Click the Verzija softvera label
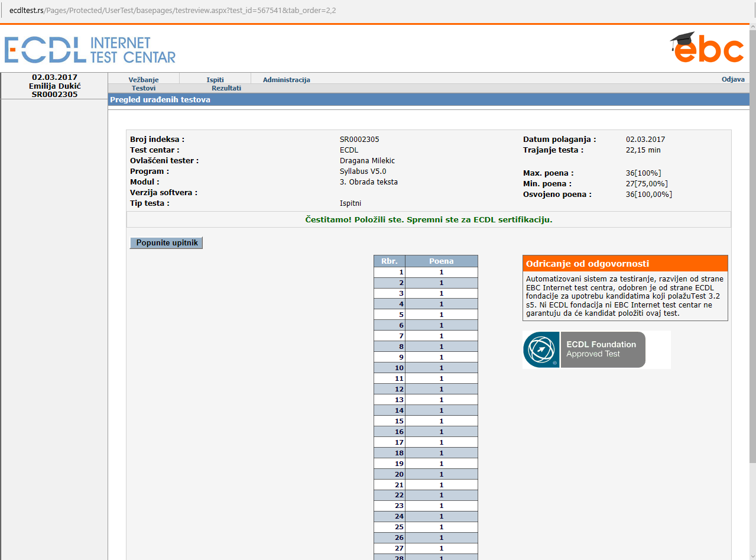This screenshot has width=756, height=560. (164, 193)
